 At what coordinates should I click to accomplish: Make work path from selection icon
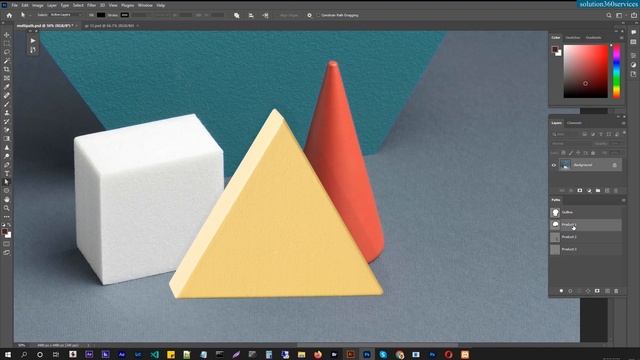pos(588,291)
